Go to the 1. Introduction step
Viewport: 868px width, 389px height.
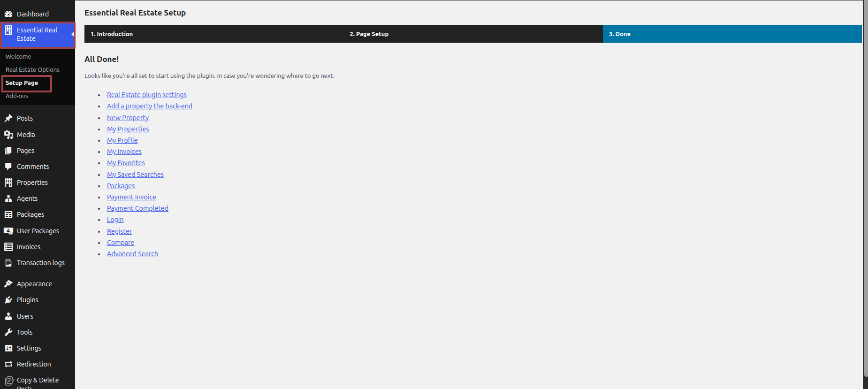112,34
